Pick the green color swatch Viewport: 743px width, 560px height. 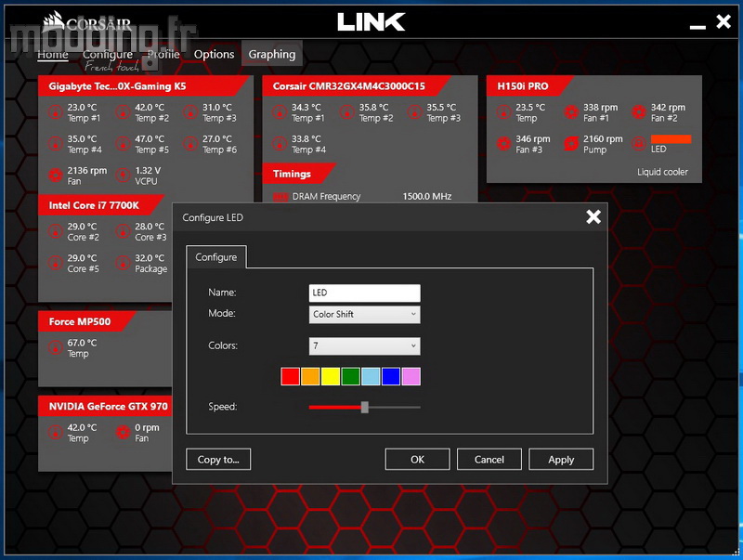click(x=351, y=377)
